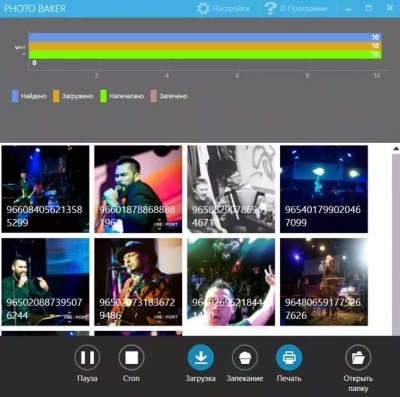
Task: Click the green Напечатано bar in chart
Action: coord(205,54)
